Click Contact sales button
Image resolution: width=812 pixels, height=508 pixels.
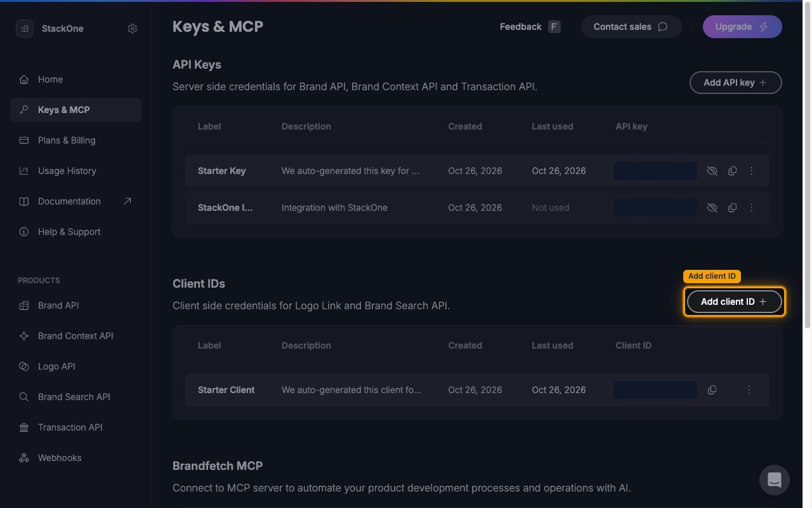[631, 27]
